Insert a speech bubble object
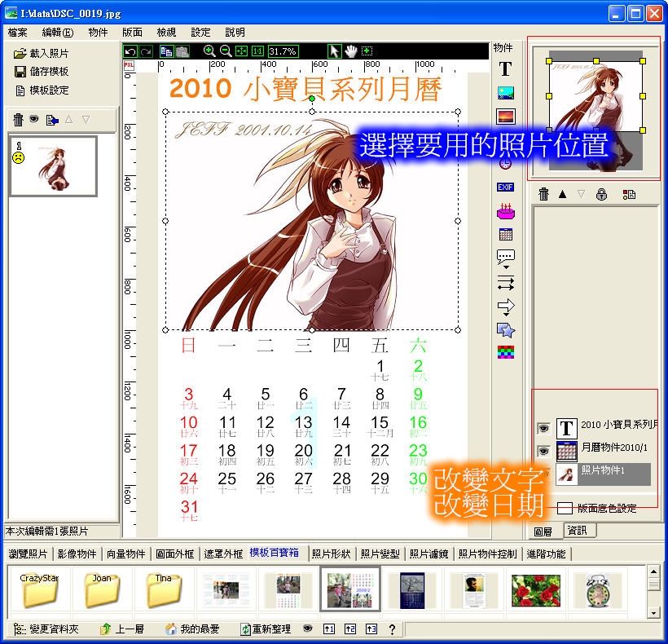Viewport: 668px width, 644px height. click(506, 258)
